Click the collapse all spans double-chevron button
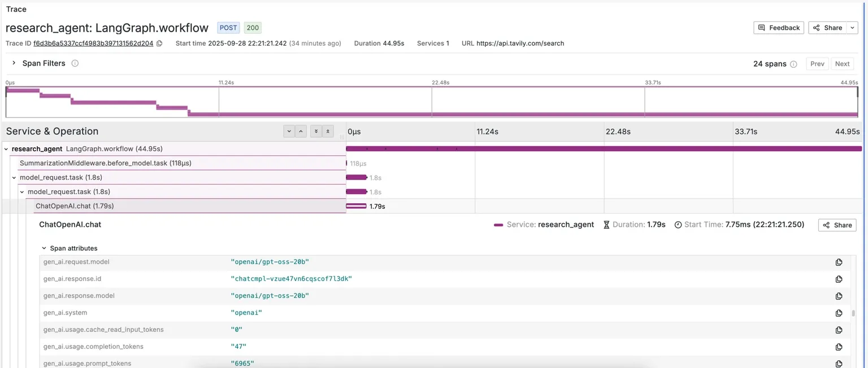The height and width of the screenshot is (368, 868). click(328, 132)
